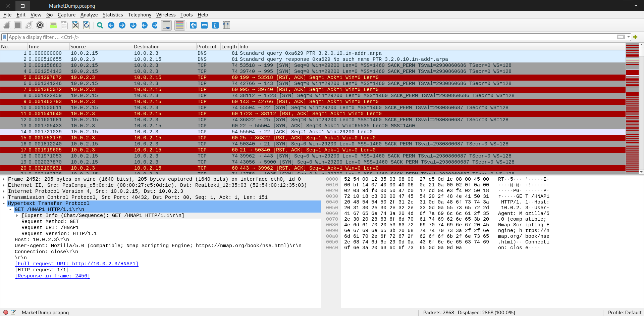
Task: Go to previous packet in history
Action: coord(111,25)
